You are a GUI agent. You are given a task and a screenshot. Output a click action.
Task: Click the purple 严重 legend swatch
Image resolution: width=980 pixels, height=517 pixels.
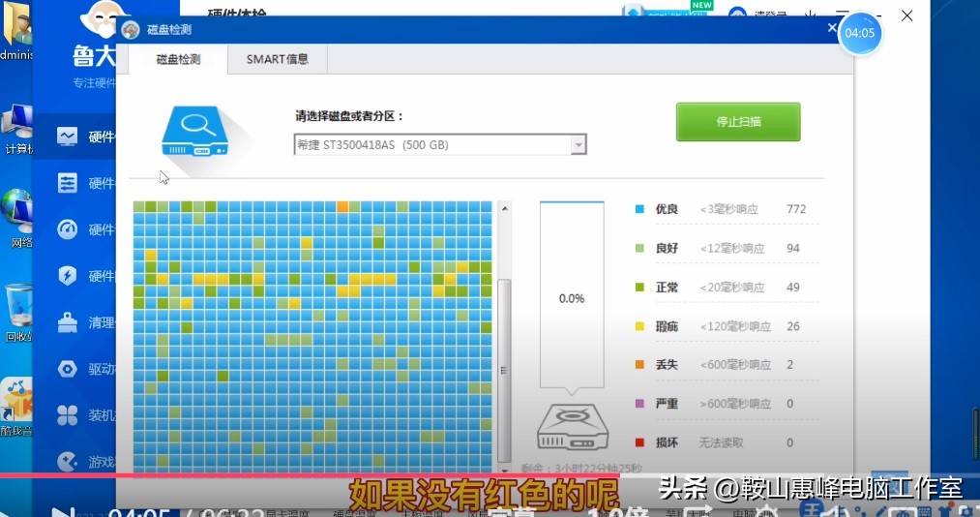pos(639,404)
